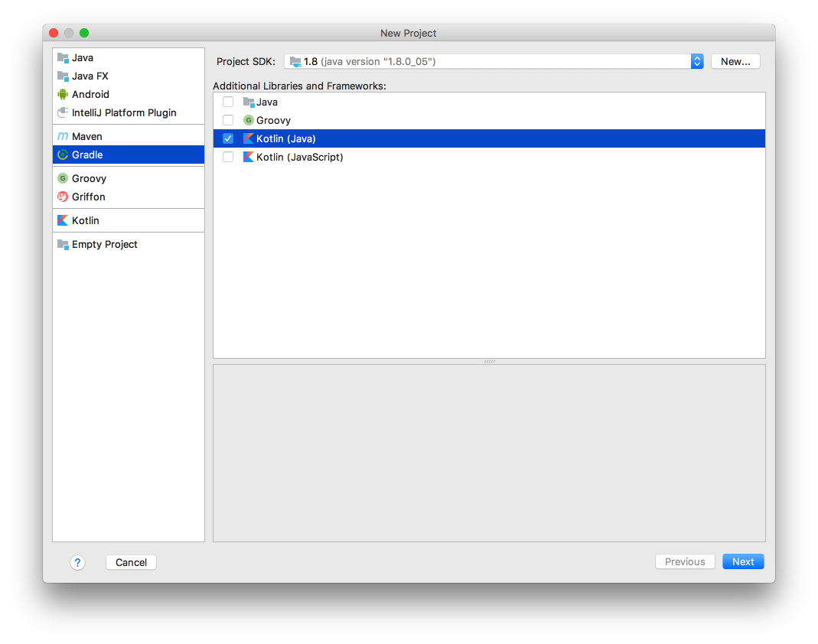
Task: Click the Kotlin logo icon in sidebar
Action: [63, 220]
